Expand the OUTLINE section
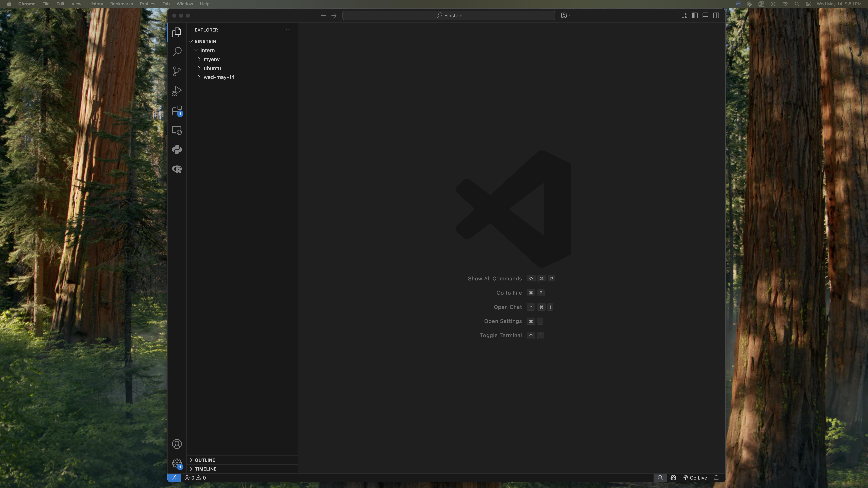This screenshot has width=868, height=488. (242, 460)
